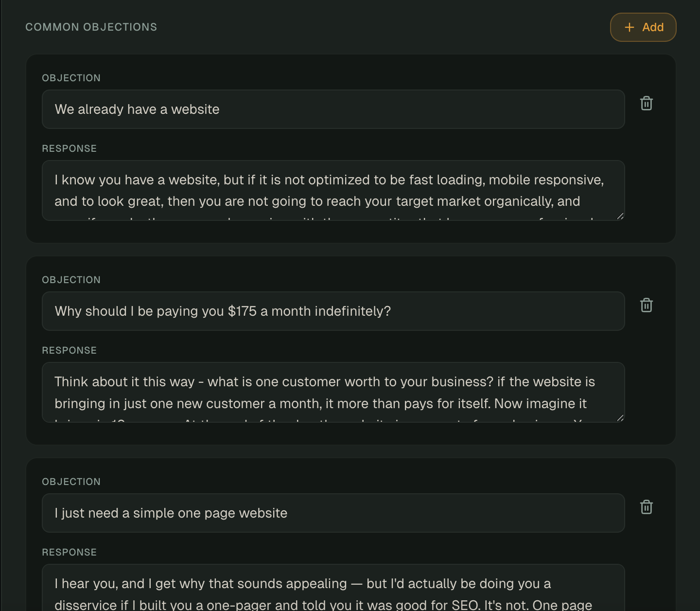
Task: Click into the "I know you have a website" response
Action: point(333,191)
